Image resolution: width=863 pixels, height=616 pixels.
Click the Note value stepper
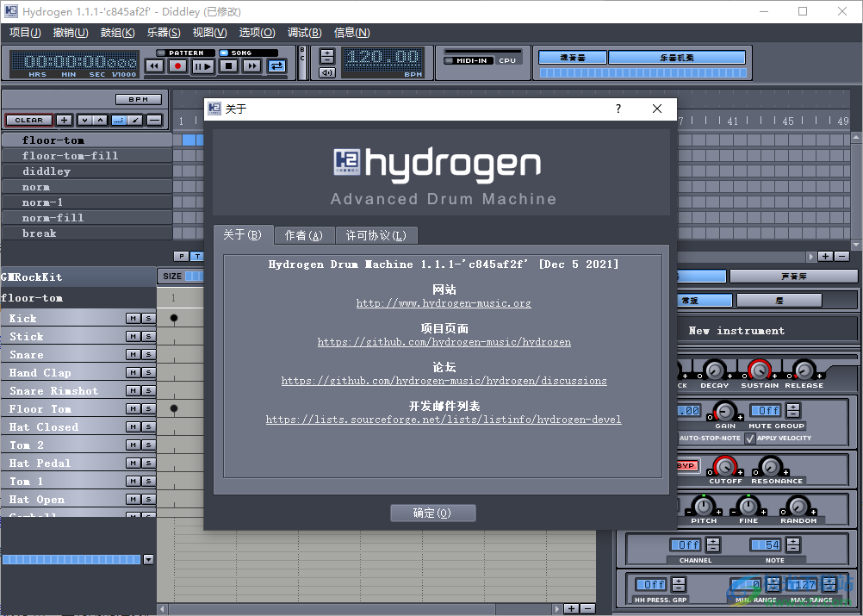(x=793, y=545)
